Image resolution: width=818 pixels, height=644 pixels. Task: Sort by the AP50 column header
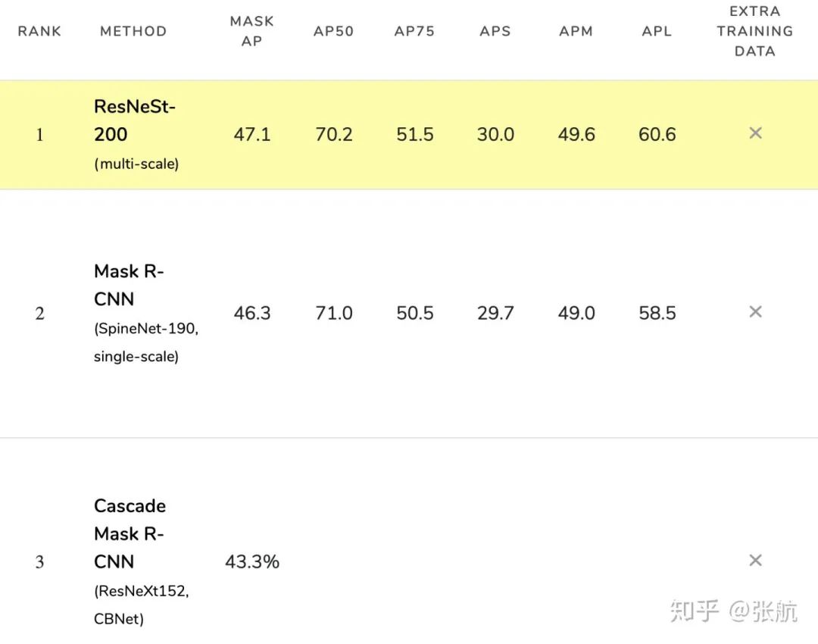pyautogui.click(x=333, y=31)
